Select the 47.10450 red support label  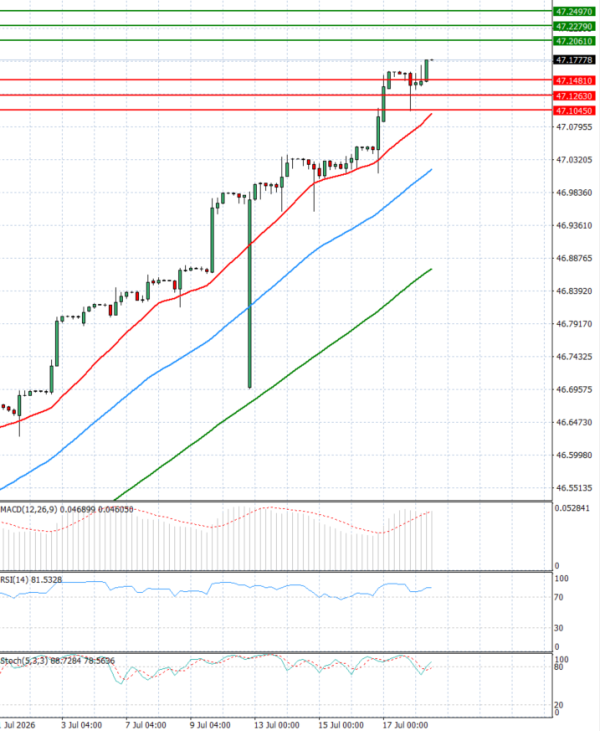pyautogui.click(x=574, y=111)
